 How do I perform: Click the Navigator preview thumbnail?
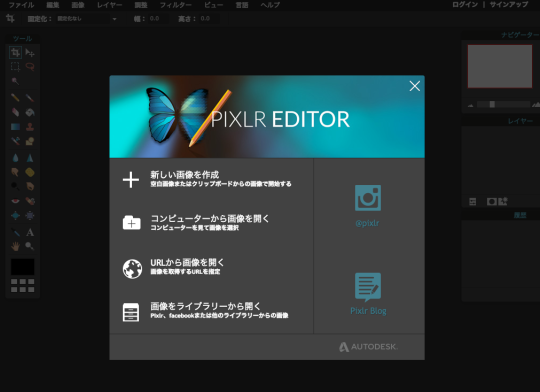click(500, 66)
